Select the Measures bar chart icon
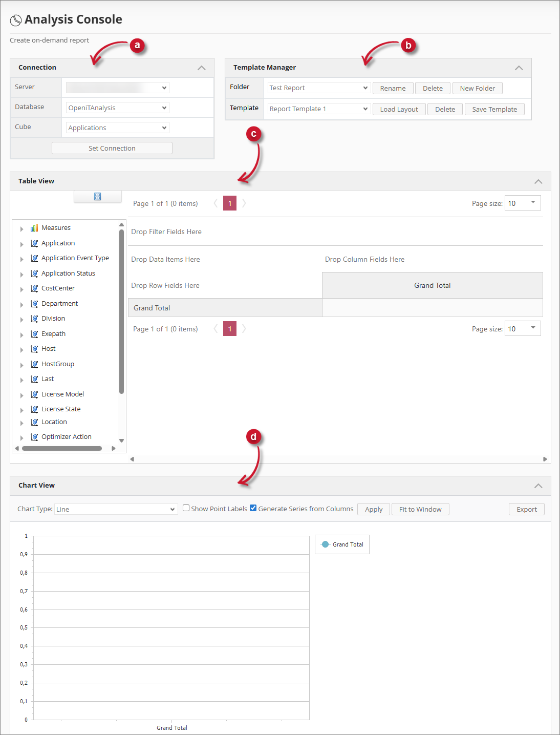560x735 pixels. click(x=34, y=227)
